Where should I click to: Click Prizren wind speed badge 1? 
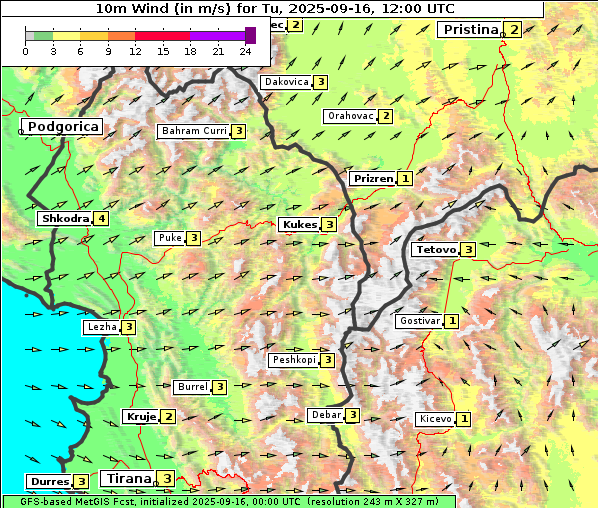pyautogui.click(x=405, y=178)
